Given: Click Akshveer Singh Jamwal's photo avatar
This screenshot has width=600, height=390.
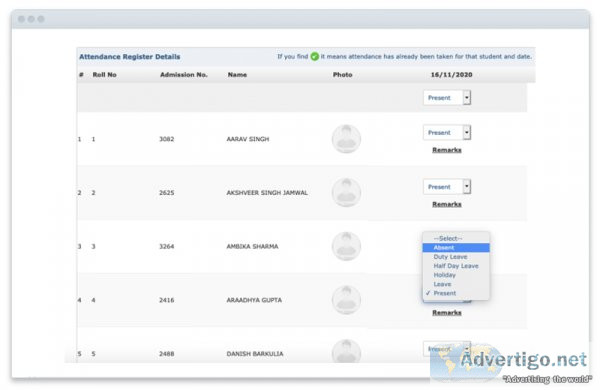Looking at the screenshot, I should click(346, 193).
